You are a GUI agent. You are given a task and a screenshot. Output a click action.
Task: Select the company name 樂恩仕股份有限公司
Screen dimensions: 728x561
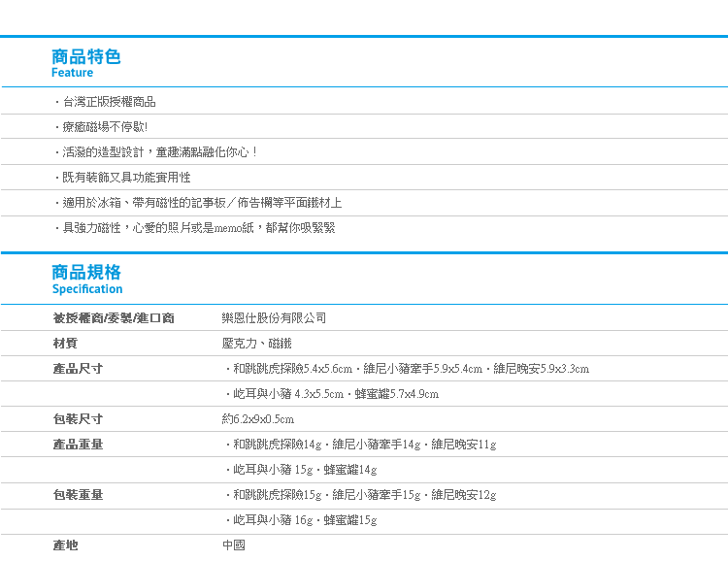click(275, 318)
